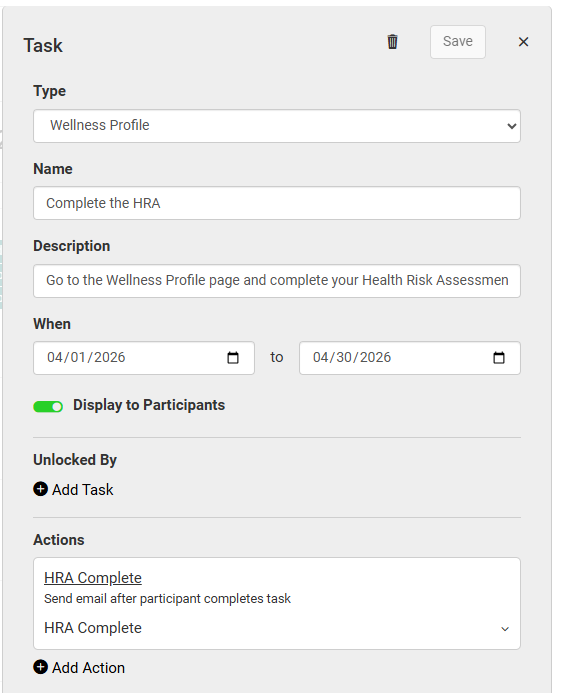The height and width of the screenshot is (693, 566).
Task: Click the Add Action label
Action: click(x=88, y=668)
